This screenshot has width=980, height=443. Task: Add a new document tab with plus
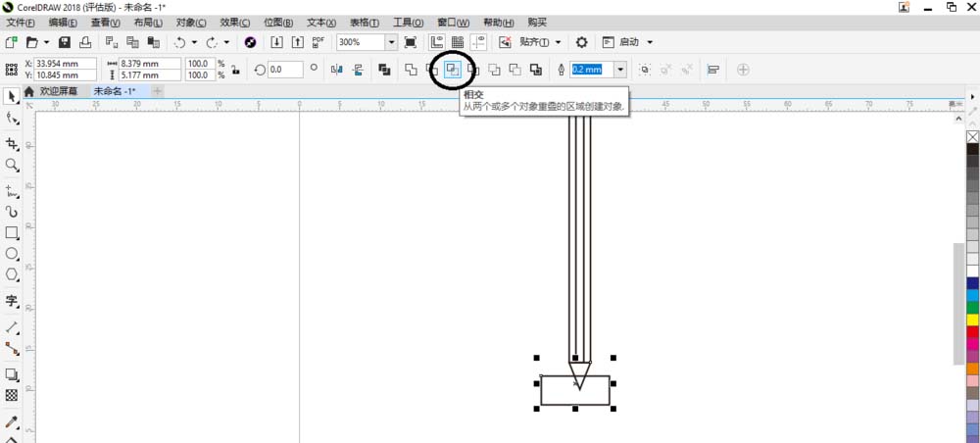pos(158,91)
